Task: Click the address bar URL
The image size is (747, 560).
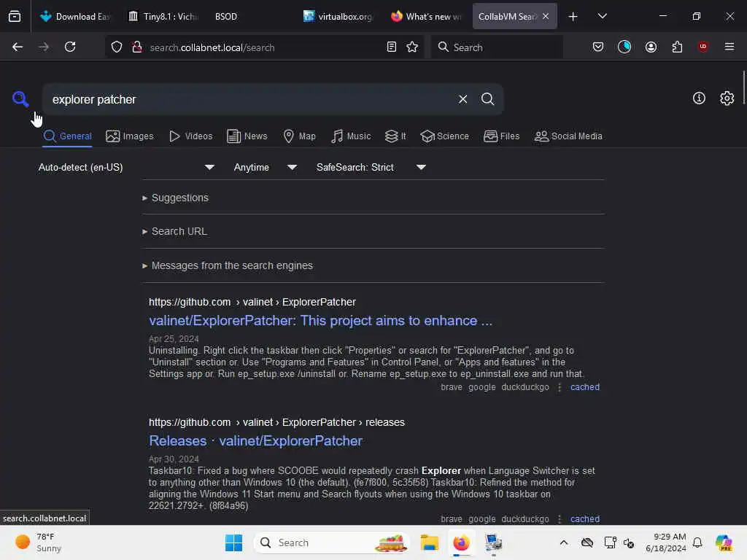Action: 212,47
